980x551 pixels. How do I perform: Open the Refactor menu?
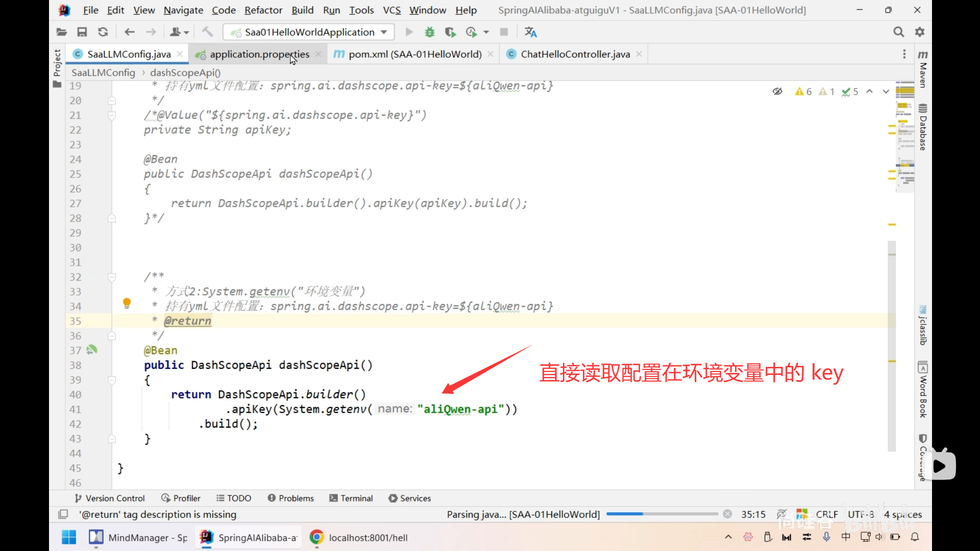263,10
